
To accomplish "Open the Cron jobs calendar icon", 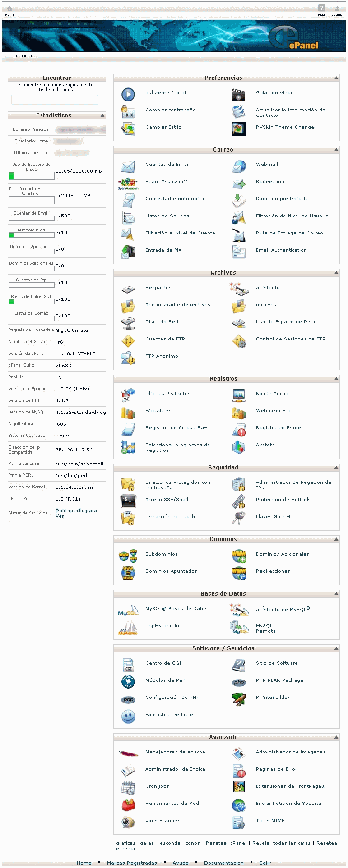I will tap(128, 788).
